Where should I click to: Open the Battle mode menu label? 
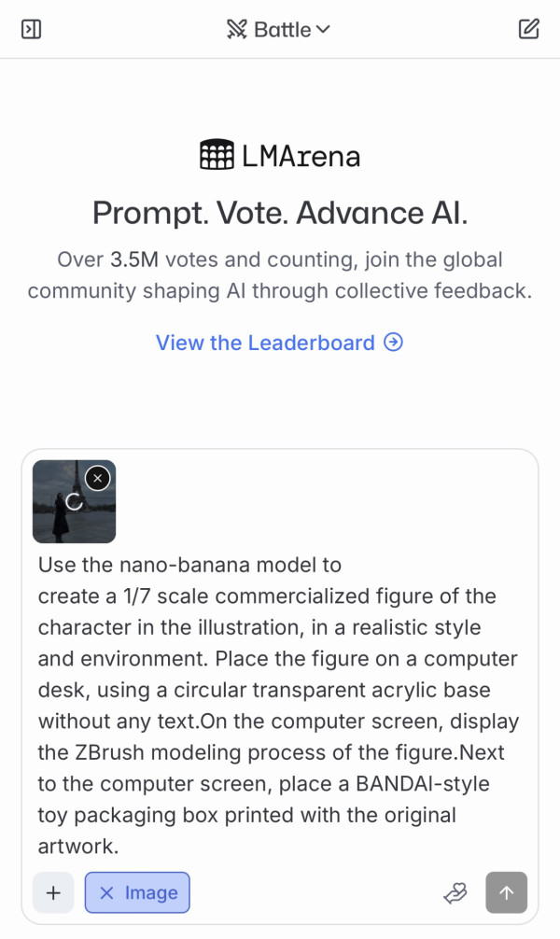coord(282,29)
